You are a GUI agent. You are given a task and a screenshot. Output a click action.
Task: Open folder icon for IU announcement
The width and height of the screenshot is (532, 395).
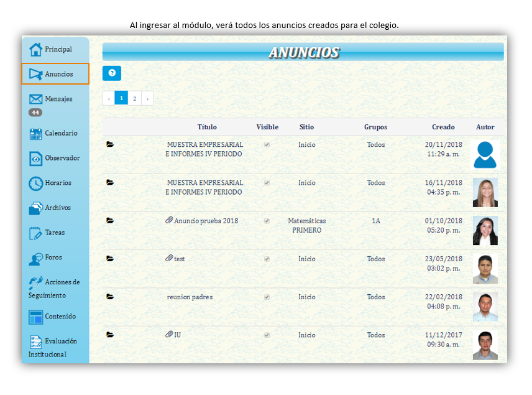tap(110, 335)
